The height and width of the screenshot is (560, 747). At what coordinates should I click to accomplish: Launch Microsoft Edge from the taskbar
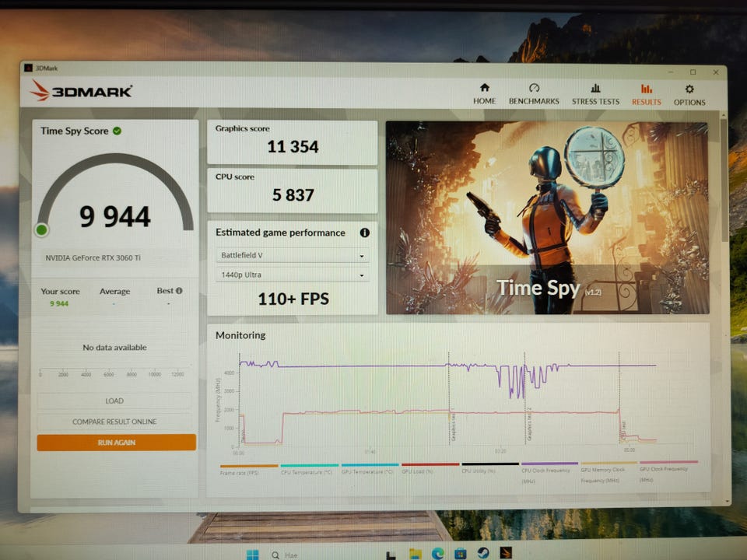coord(438,553)
